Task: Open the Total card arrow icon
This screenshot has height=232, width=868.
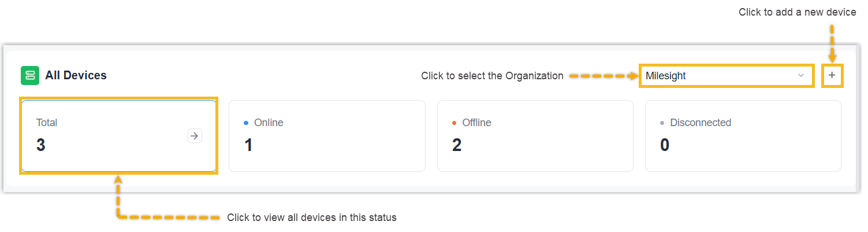Action: [x=195, y=136]
